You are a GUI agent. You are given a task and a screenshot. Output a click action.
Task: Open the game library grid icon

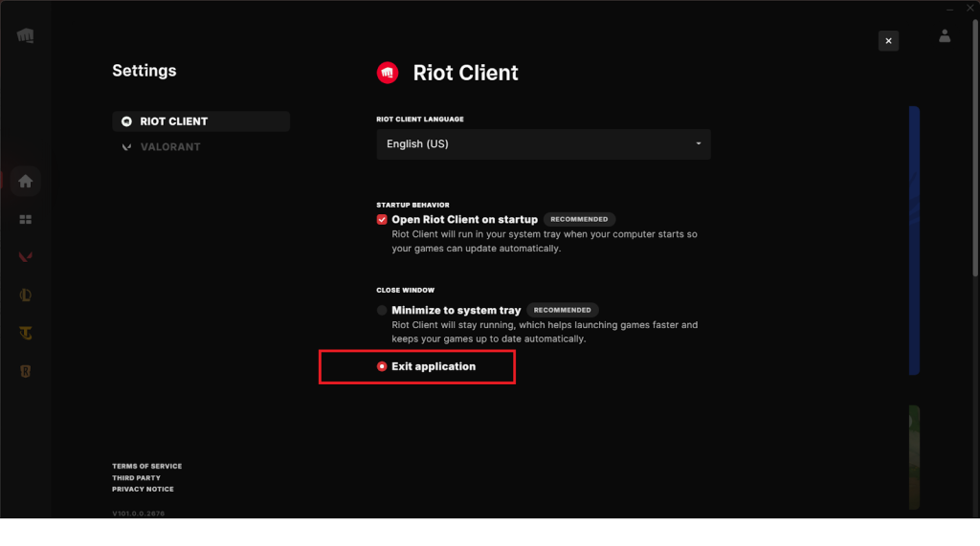26,219
